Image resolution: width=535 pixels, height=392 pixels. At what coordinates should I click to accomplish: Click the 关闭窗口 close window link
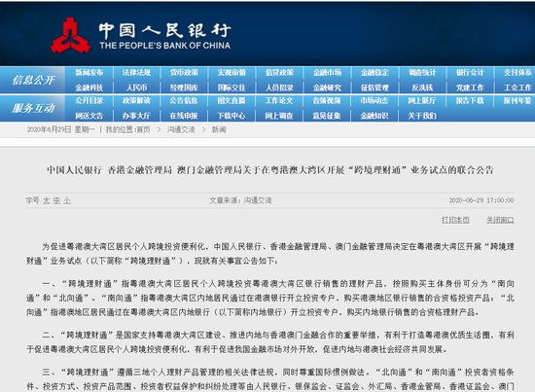click(x=500, y=220)
